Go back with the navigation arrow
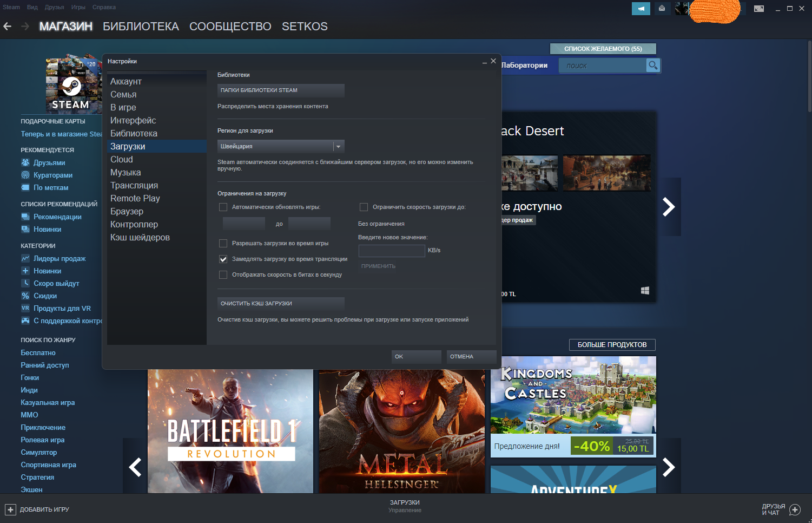Viewport: 812px width, 523px height. pyautogui.click(x=8, y=27)
